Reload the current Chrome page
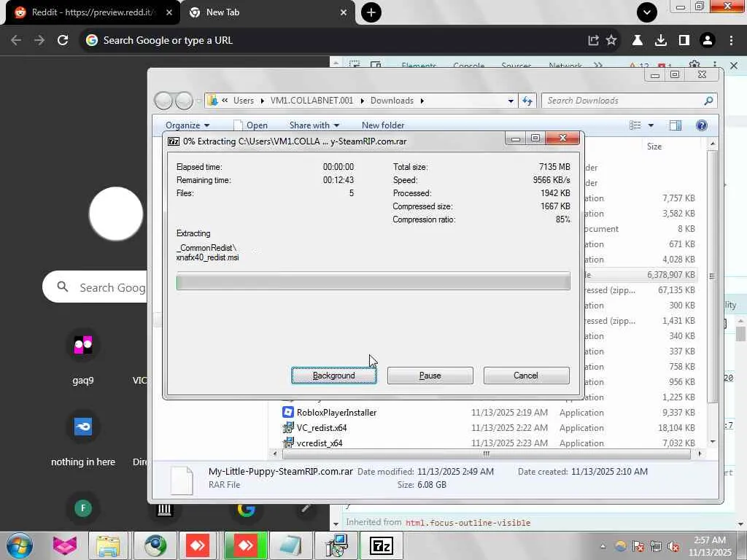Screen dimensions: 747x560 coord(63,41)
